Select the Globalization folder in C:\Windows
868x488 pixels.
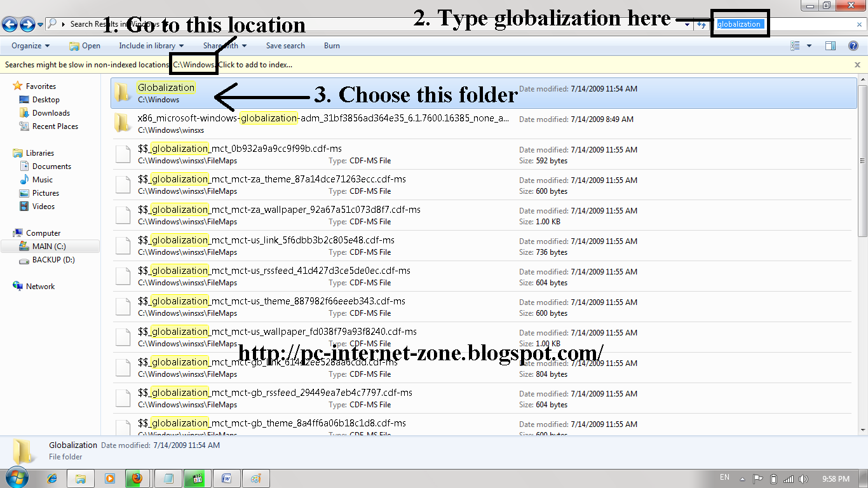[484, 93]
